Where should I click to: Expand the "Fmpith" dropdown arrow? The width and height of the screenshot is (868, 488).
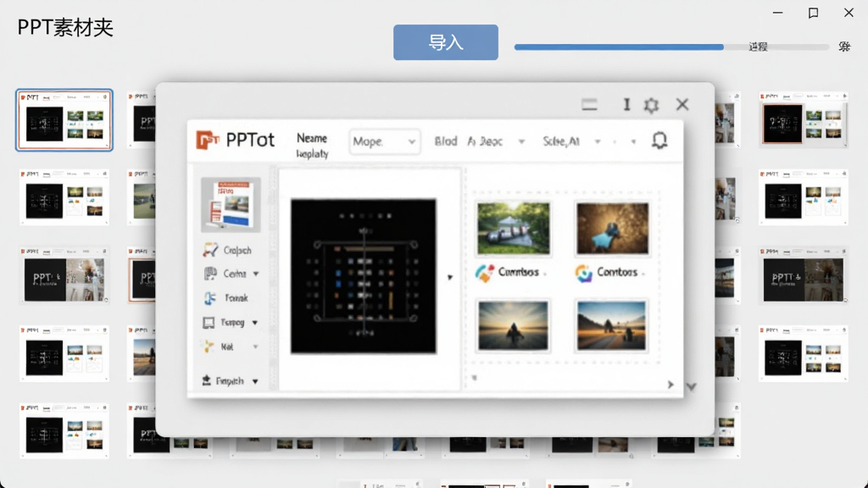255,381
